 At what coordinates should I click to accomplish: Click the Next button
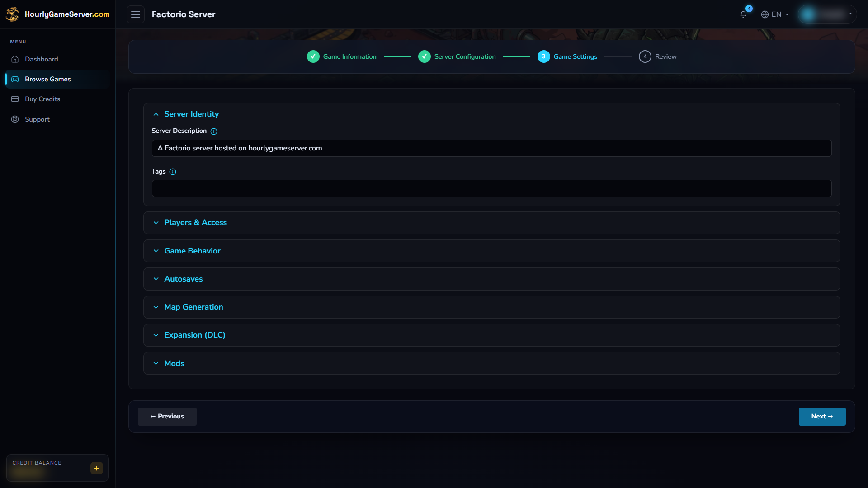point(822,417)
